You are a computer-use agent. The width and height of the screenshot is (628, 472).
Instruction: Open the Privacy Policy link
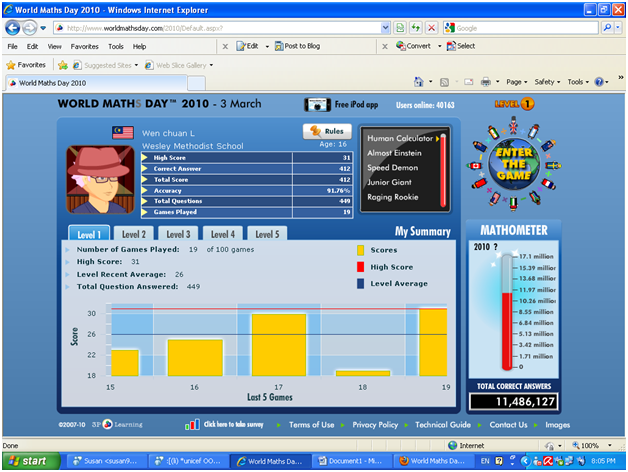point(375,425)
